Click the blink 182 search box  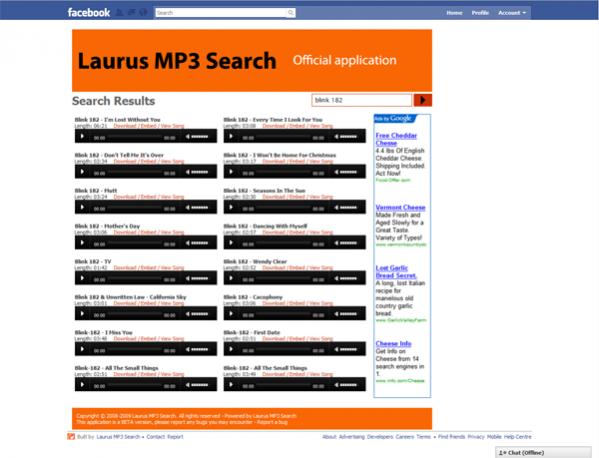tap(362, 100)
